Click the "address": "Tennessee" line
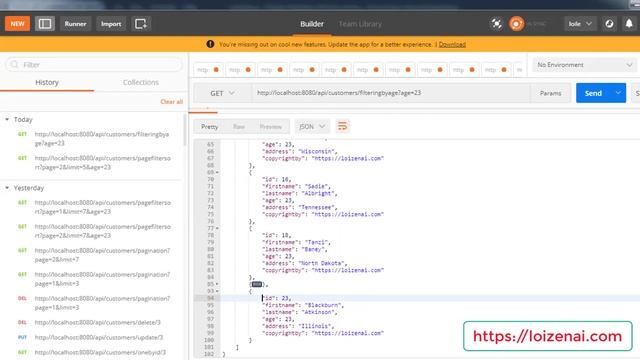The width and height of the screenshot is (640, 360). [300, 207]
